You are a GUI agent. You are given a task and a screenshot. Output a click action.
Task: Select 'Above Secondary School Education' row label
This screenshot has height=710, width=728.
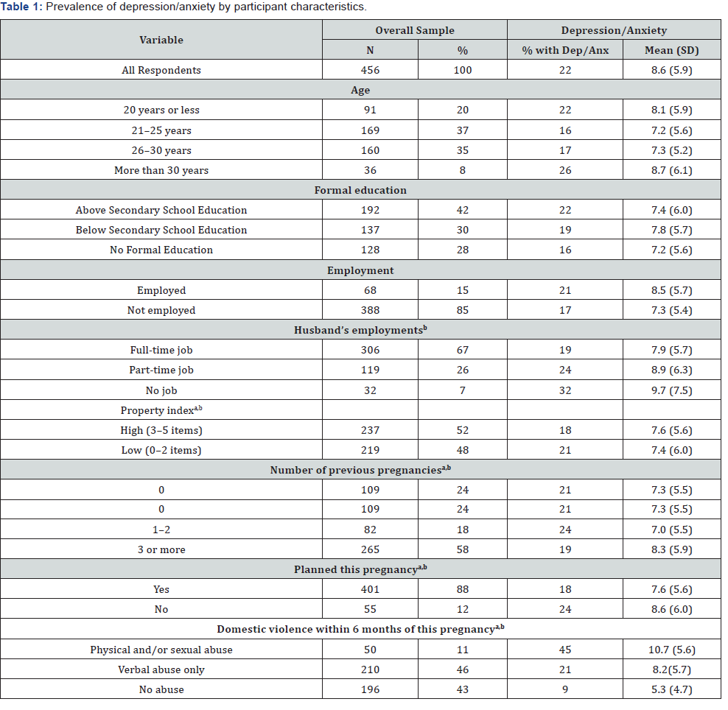161,210
